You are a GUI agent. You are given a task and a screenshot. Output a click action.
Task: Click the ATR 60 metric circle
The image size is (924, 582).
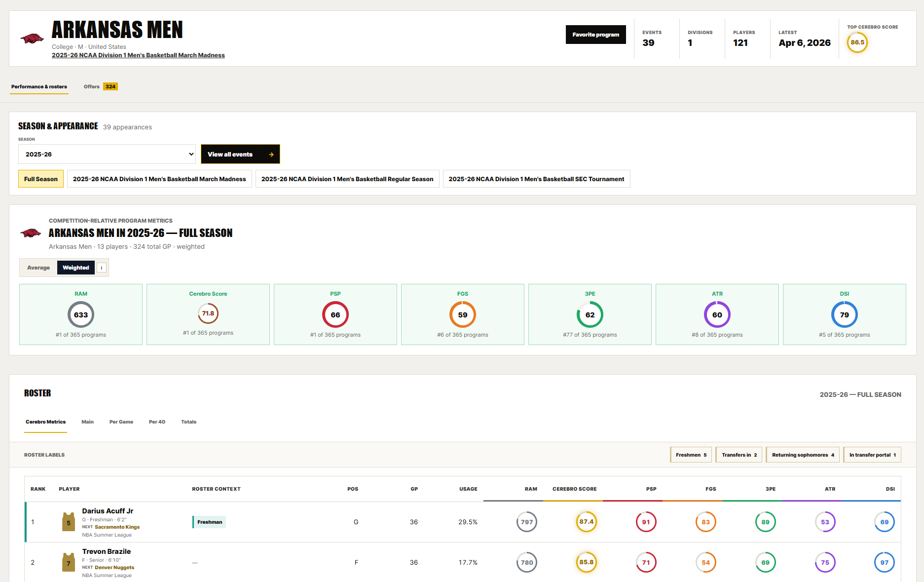717,315
